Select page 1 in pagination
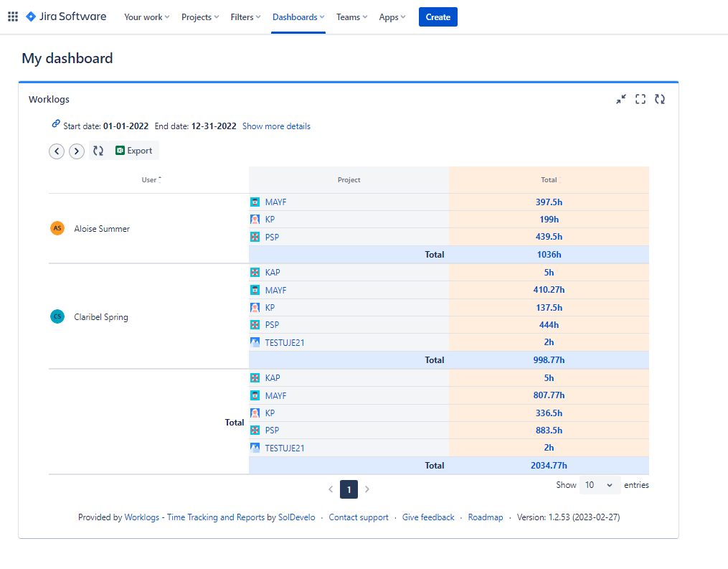 (x=349, y=489)
